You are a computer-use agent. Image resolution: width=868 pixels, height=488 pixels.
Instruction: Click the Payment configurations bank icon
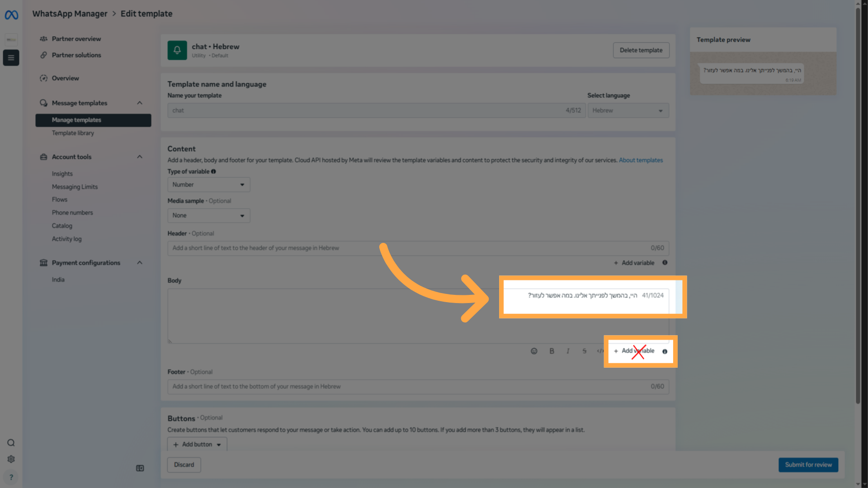pyautogui.click(x=43, y=263)
